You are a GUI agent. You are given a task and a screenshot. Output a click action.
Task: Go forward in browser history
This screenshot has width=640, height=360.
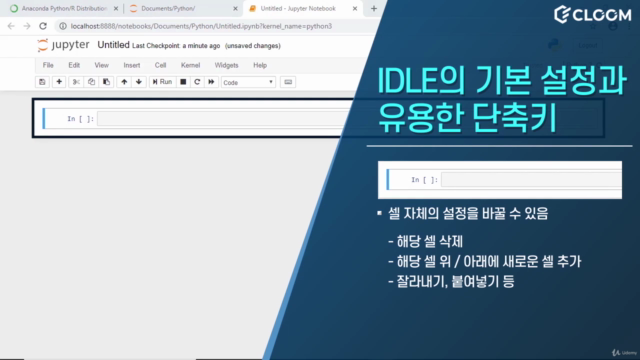pyautogui.click(x=27, y=26)
